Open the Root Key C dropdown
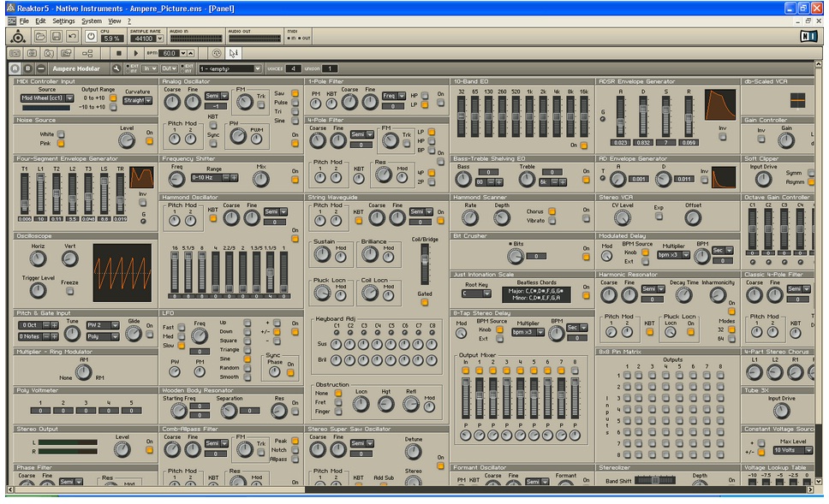This screenshot has width=829, height=504. point(476,294)
